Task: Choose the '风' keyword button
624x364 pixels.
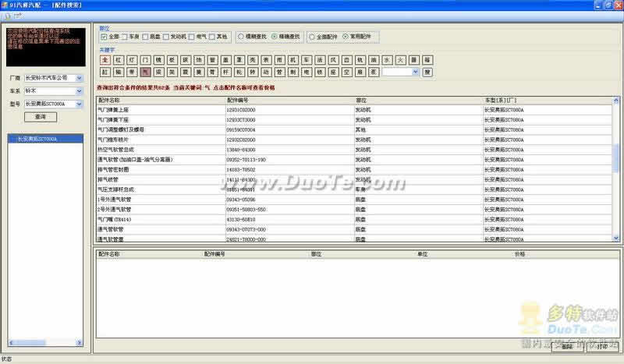Action: click(x=333, y=60)
